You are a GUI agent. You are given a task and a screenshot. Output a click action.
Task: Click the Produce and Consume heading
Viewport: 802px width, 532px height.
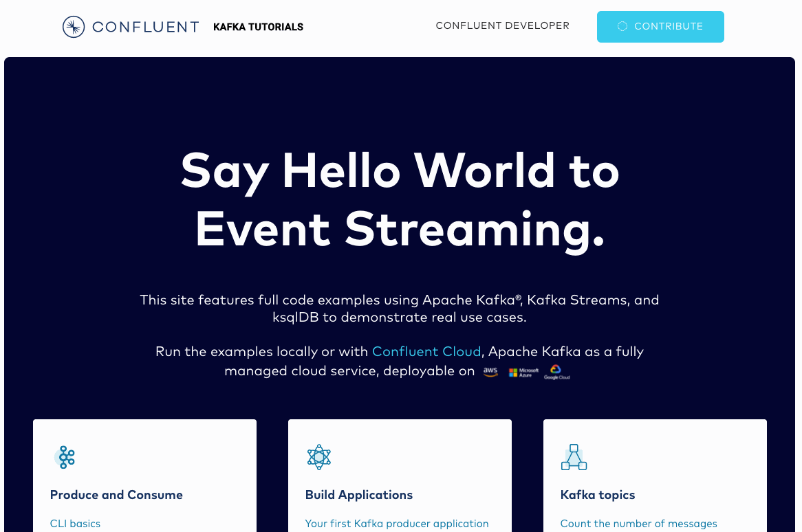point(117,495)
